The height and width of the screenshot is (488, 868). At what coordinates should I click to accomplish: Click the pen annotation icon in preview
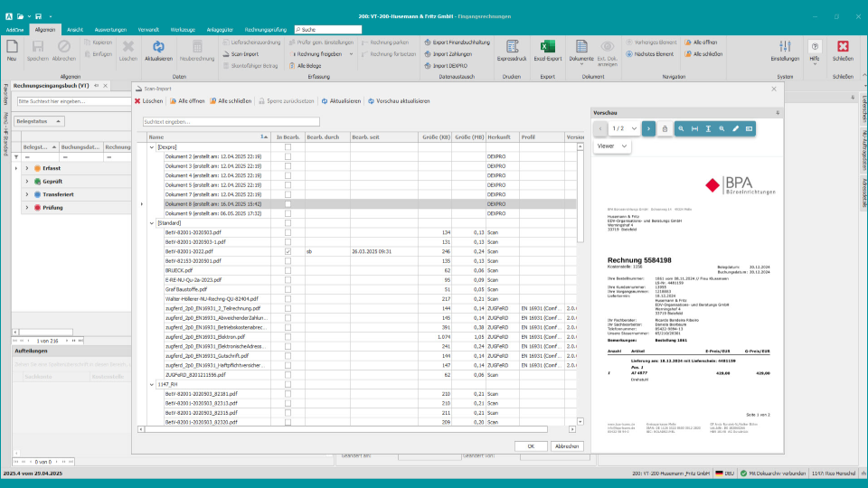click(x=735, y=129)
